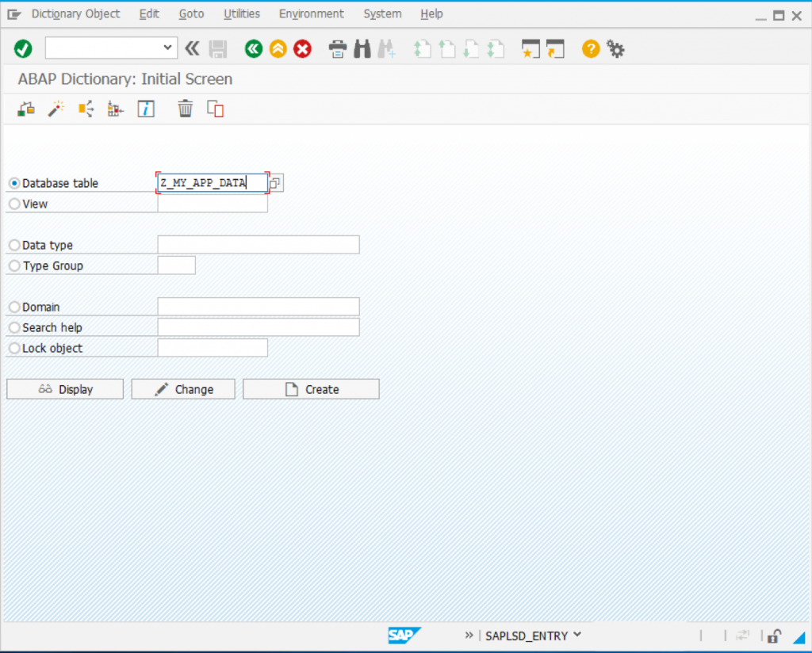
Task: Open the SAPLSD_ENTRY status dropdown
Action: click(577, 635)
